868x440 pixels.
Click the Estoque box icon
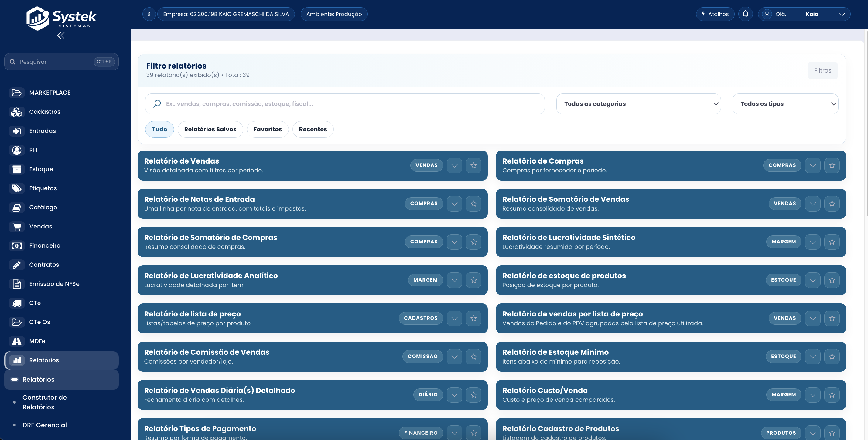tap(16, 169)
